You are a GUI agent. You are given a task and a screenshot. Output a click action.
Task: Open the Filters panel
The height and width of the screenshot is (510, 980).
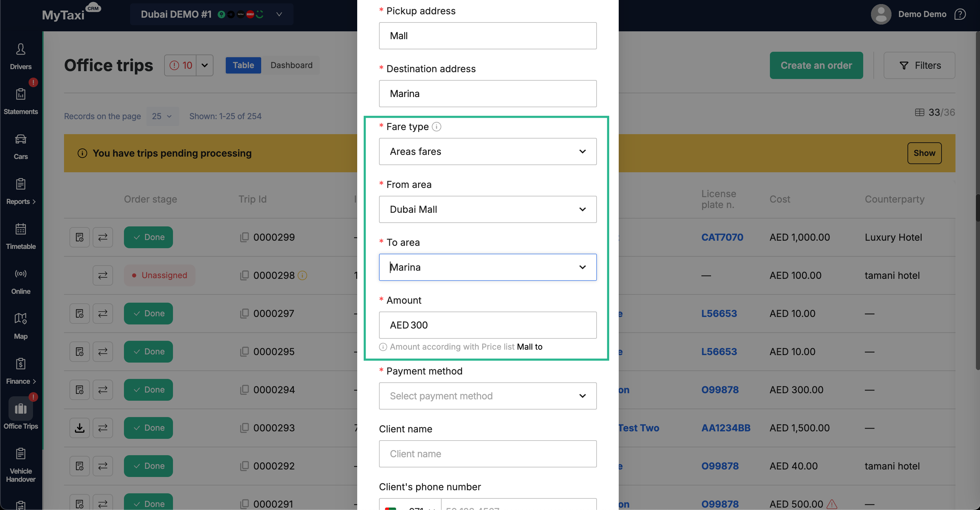coord(919,65)
